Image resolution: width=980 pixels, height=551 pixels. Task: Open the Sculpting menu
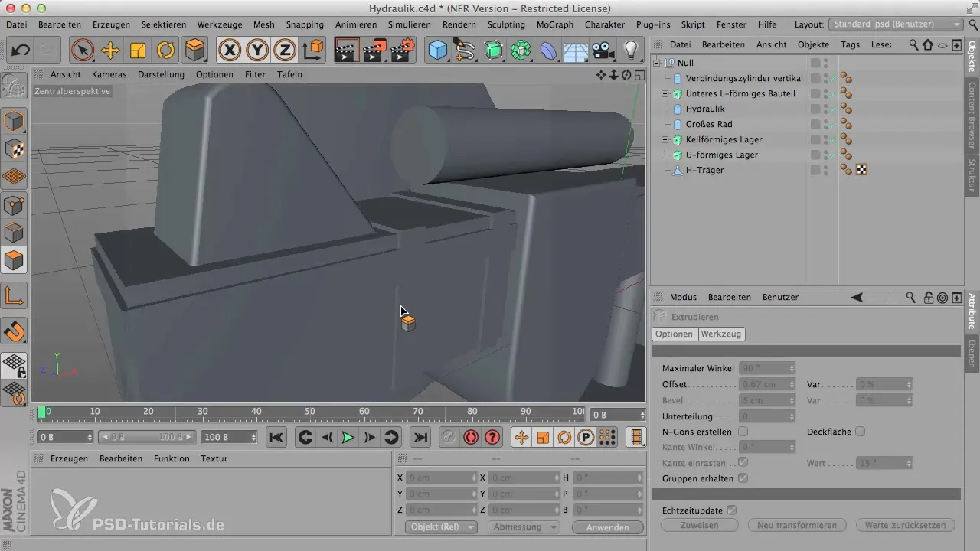pos(505,24)
